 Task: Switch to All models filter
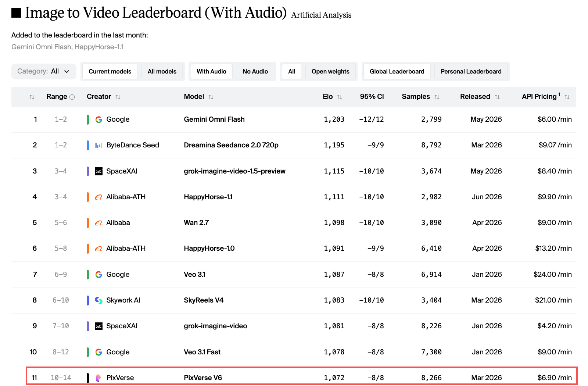[162, 71]
